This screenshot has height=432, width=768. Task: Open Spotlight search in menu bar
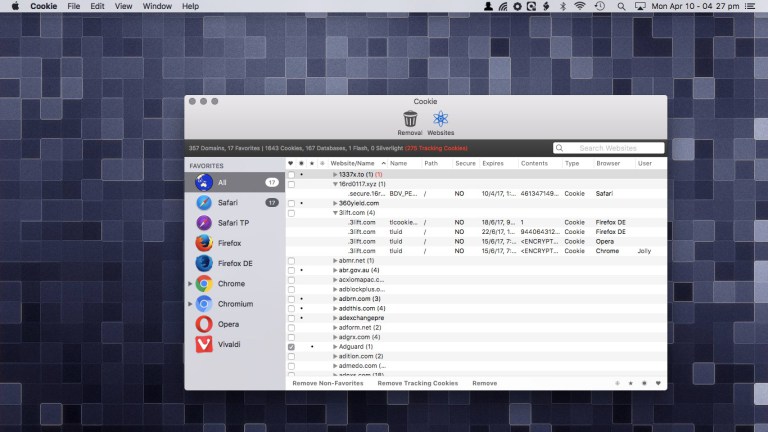pyautogui.click(x=621, y=6)
